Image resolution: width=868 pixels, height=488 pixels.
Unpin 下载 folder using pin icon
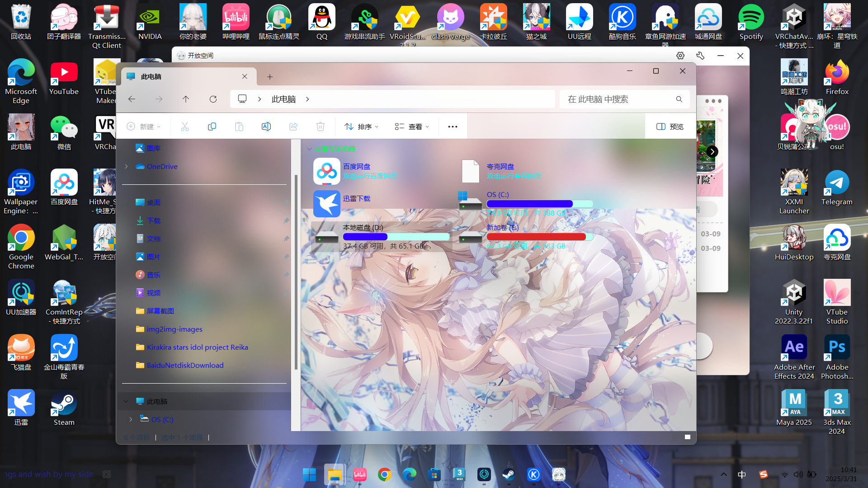[286, 221]
